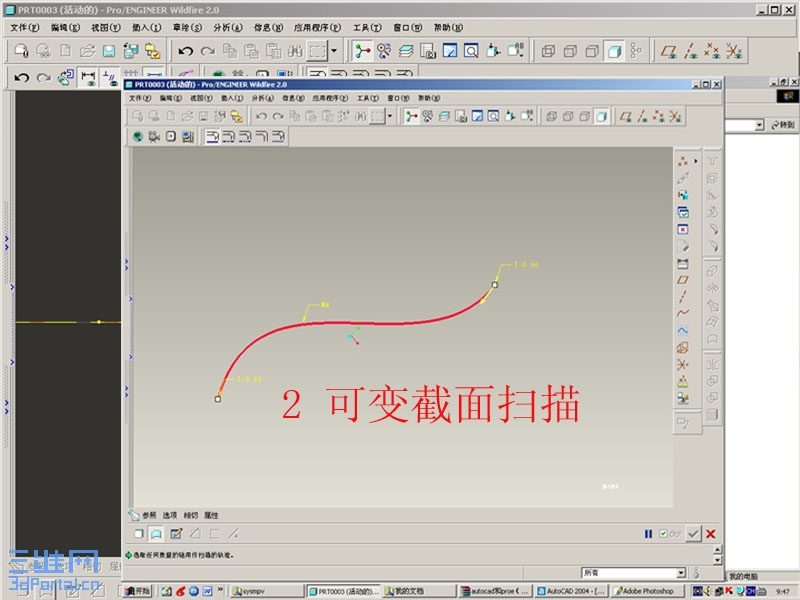This screenshot has width=800, height=600.
Task: Open 分析 menu in the back Pro/ENGINEER window
Action: (228, 28)
